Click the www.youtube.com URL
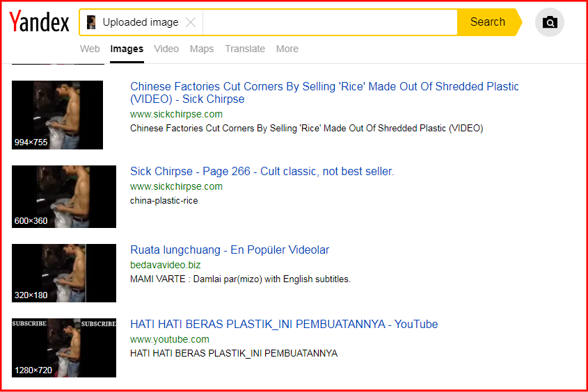588x392 pixels. (170, 340)
